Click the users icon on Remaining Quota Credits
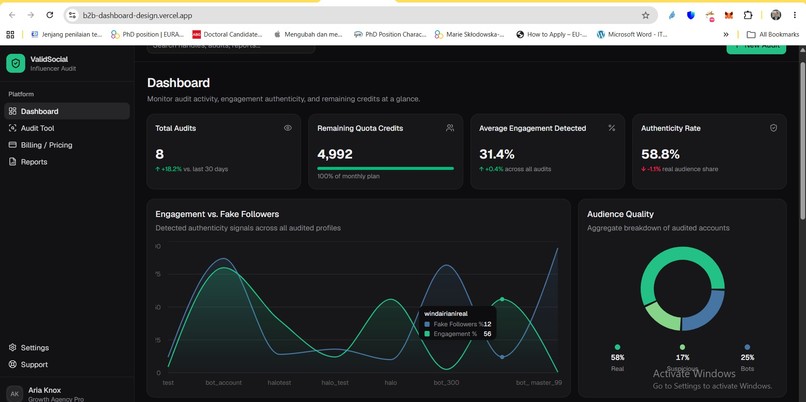This screenshot has height=402, width=806. [x=450, y=128]
